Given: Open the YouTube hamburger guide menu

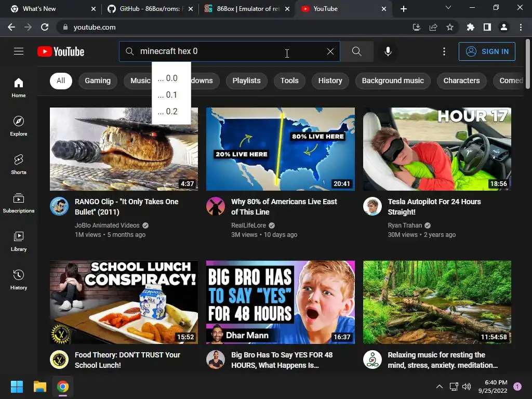Looking at the screenshot, I should coord(19,51).
